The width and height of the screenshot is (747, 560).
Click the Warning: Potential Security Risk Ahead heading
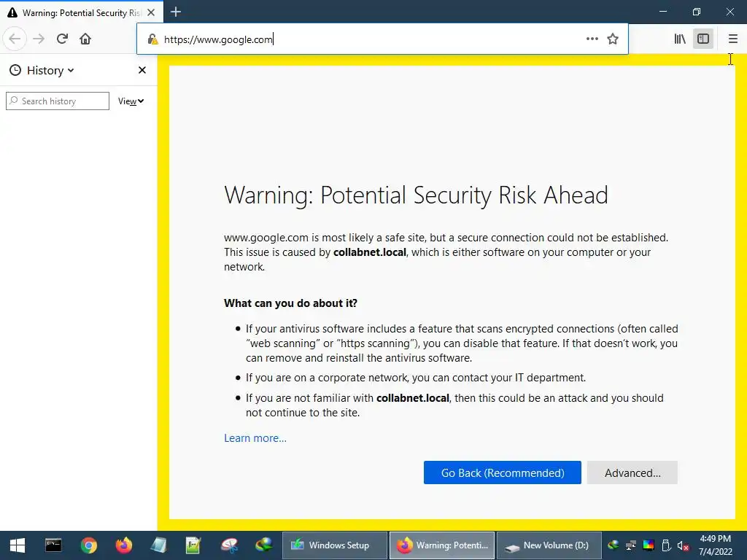(416, 195)
